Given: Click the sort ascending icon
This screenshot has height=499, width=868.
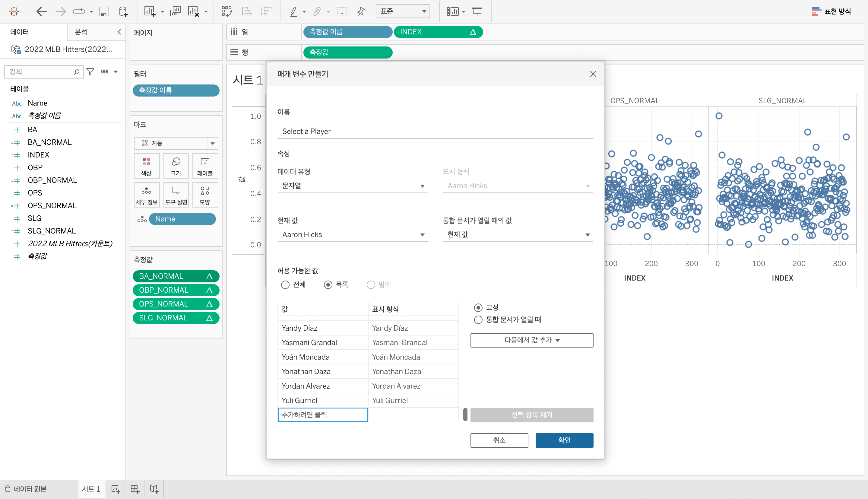Looking at the screenshot, I should click(x=246, y=11).
